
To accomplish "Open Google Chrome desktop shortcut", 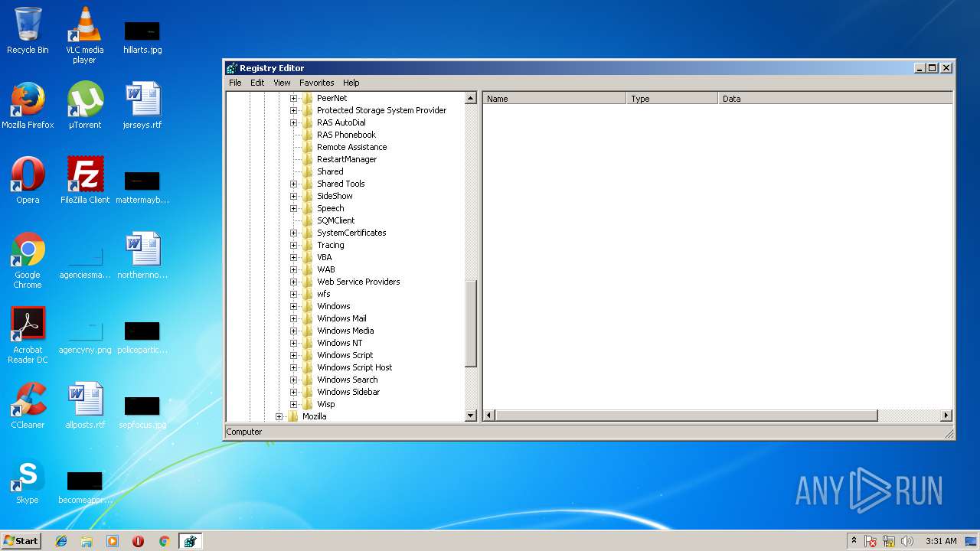I will pos(28,260).
